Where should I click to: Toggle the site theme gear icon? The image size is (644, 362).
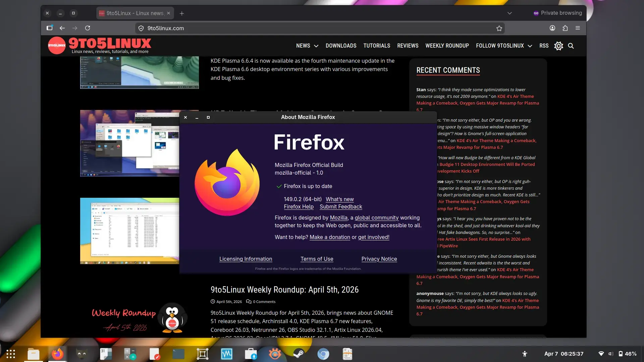point(558,46)
